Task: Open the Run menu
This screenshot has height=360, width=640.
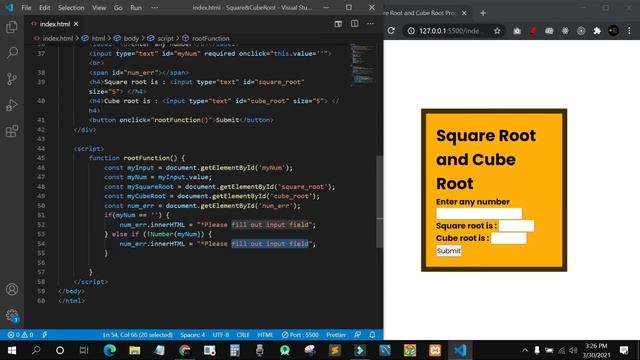Action: (136, 8)
